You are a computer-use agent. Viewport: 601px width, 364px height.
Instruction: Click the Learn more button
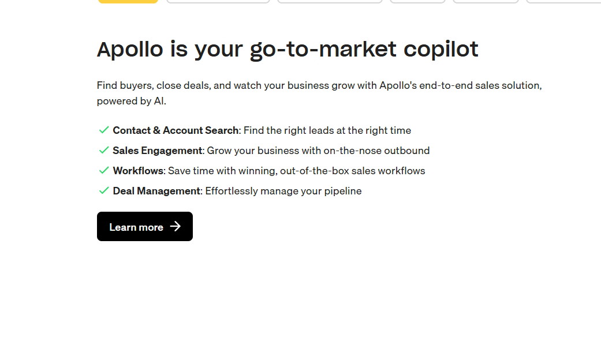coord(144,227)
